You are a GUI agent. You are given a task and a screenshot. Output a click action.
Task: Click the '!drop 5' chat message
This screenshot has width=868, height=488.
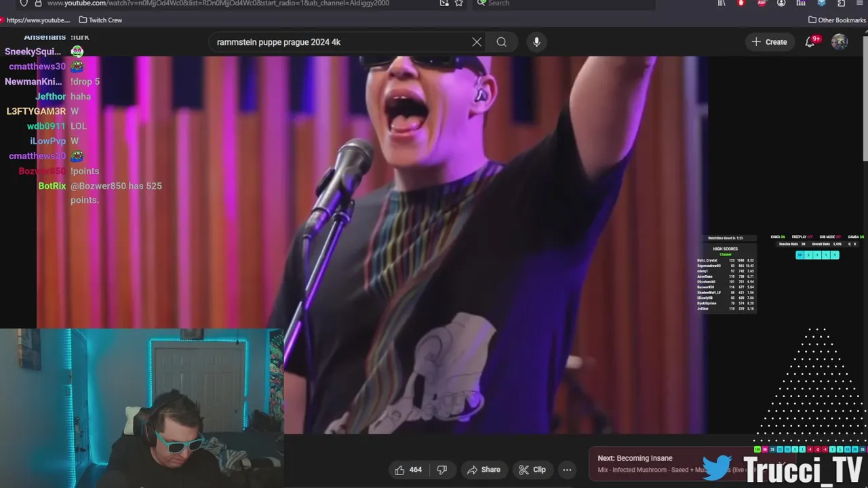(x=85, y=81)
